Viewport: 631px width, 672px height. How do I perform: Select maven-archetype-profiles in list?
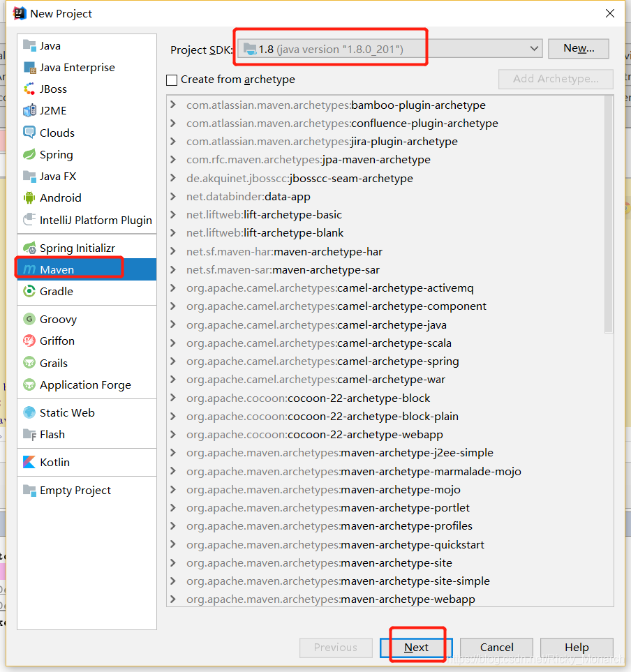point(329,526)
